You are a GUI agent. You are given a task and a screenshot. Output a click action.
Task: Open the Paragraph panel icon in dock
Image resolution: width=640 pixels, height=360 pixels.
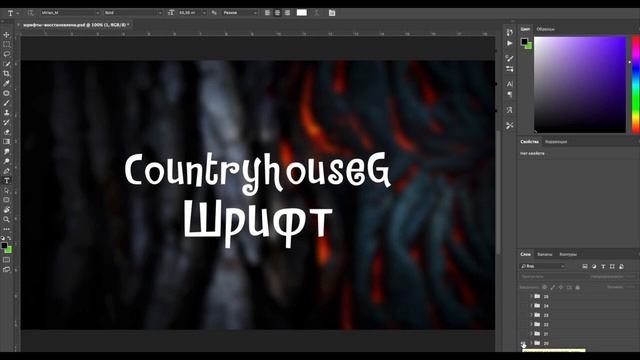point(509,95)
